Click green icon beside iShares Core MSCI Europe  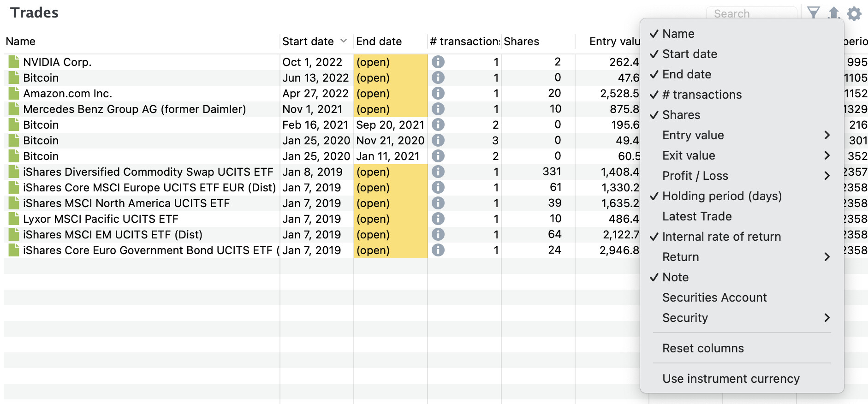(14, 187)
